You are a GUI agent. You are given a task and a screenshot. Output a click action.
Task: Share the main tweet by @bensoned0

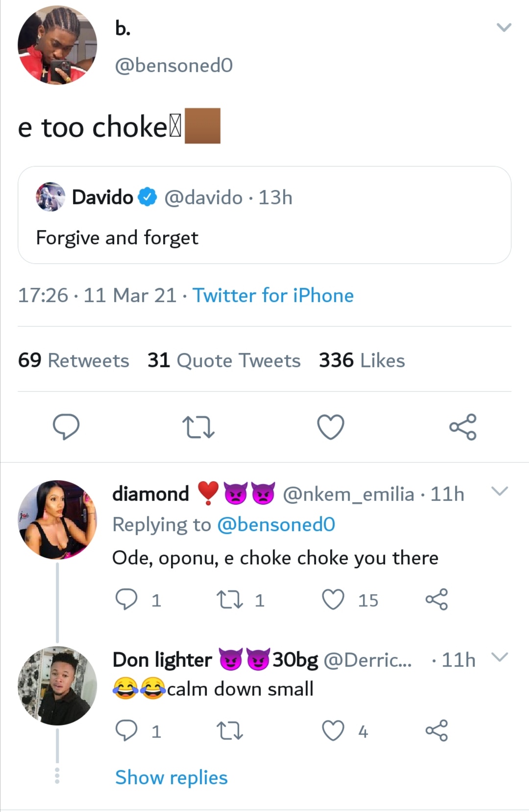(463, 427)
